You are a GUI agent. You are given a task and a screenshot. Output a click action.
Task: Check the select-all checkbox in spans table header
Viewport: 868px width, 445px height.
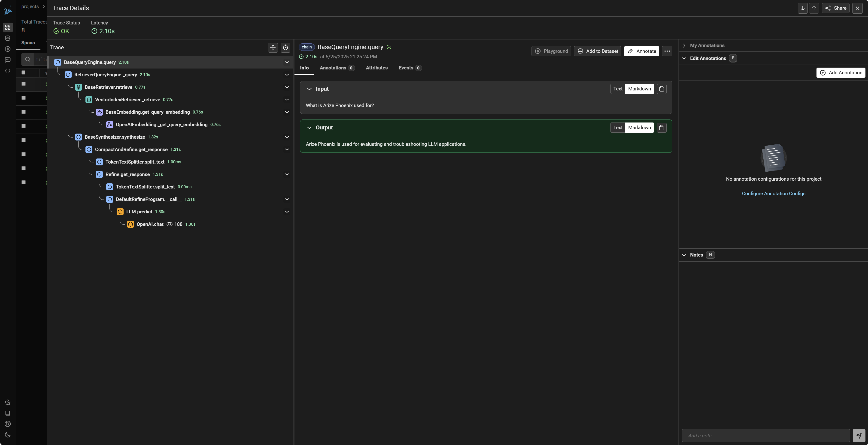pos(23,72)
